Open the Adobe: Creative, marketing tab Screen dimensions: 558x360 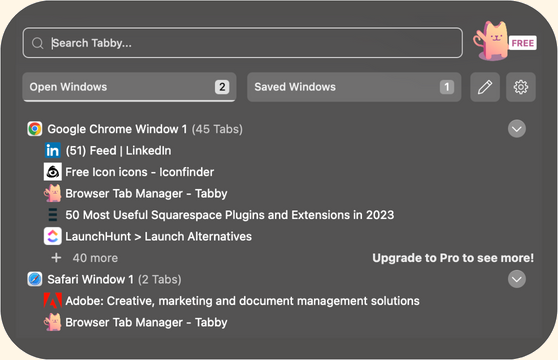(x=242, y=301)
